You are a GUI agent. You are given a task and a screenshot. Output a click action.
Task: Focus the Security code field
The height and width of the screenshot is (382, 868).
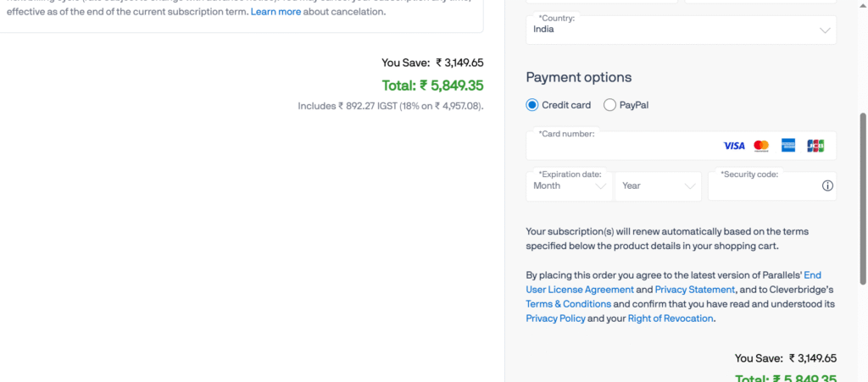coord(772,186)
